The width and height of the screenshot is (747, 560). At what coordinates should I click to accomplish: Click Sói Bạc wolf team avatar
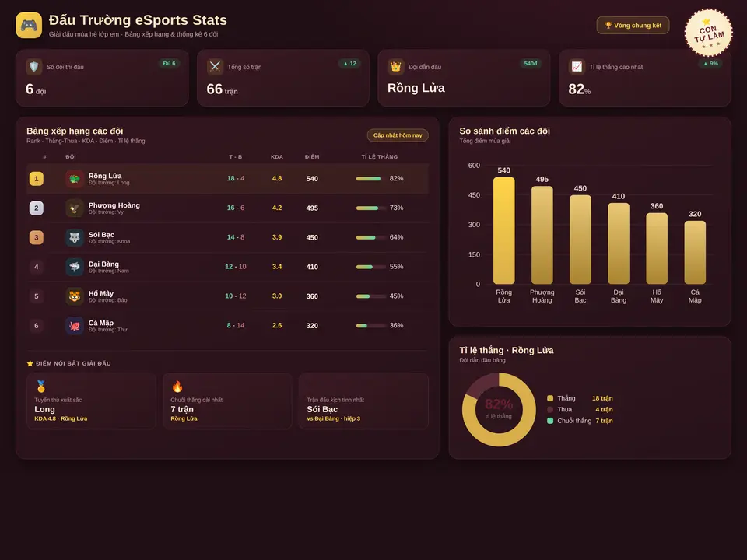(x=75, y=238)
